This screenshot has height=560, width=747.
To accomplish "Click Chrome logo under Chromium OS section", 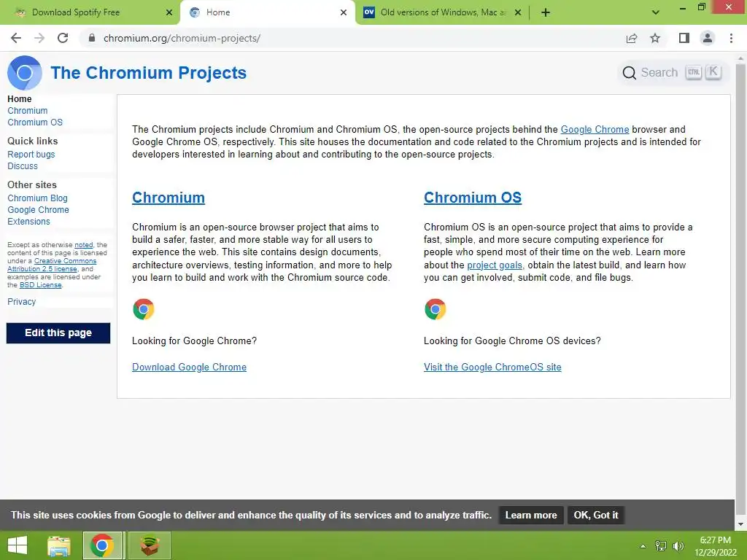I will (436, 309).
